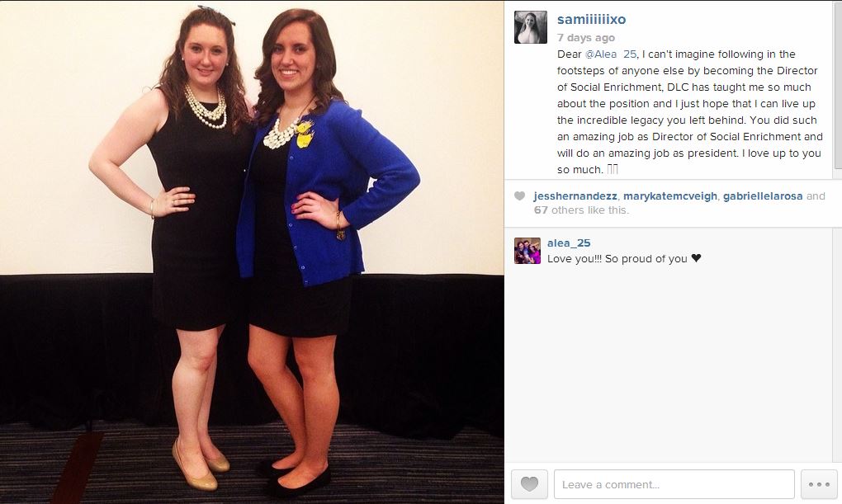This screenshot has width=842, height=504.
Task: Show the 67 others who liked
Action: tap(581, 210)
